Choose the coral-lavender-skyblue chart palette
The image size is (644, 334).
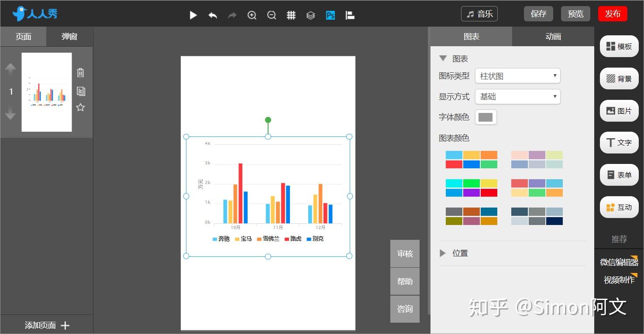coord(537,188)
